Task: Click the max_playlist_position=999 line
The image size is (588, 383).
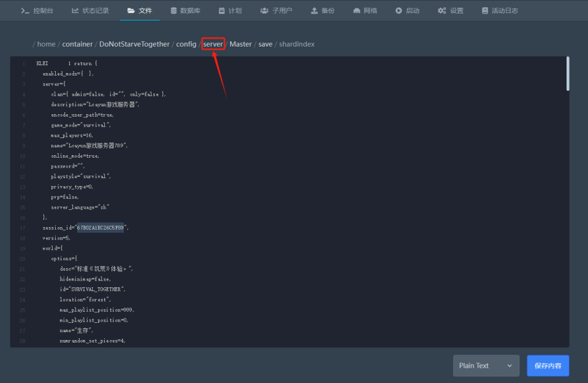Action: [x=97, y=310]
